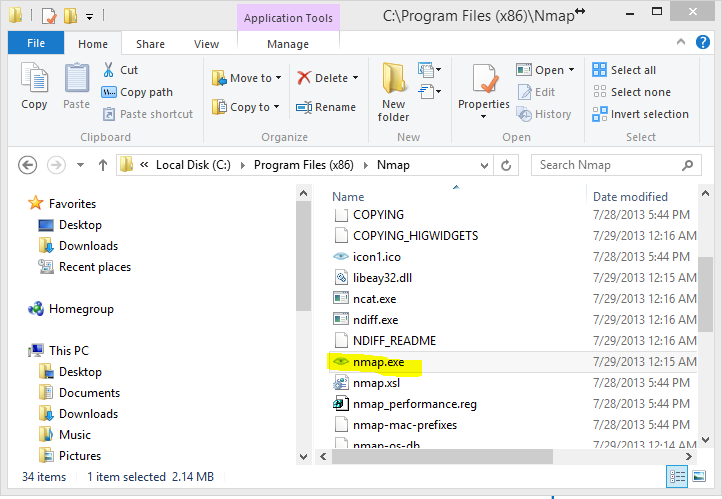Customize Quick Access Toolbar dropdown
The height and width of the screenshot is (499, 722).
(90, 17)
